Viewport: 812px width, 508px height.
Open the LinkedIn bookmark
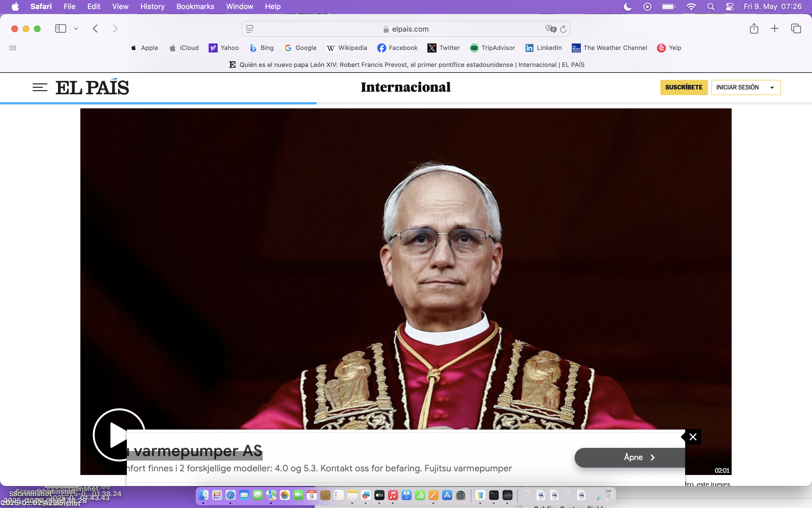pyautogui.click(x=544, y=48)
